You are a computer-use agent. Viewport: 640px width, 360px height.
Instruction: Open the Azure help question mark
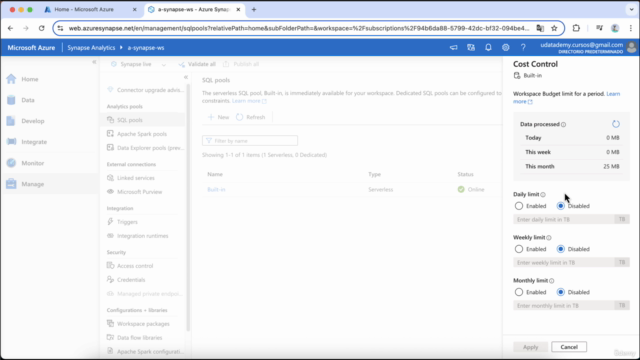coord(523,48)
